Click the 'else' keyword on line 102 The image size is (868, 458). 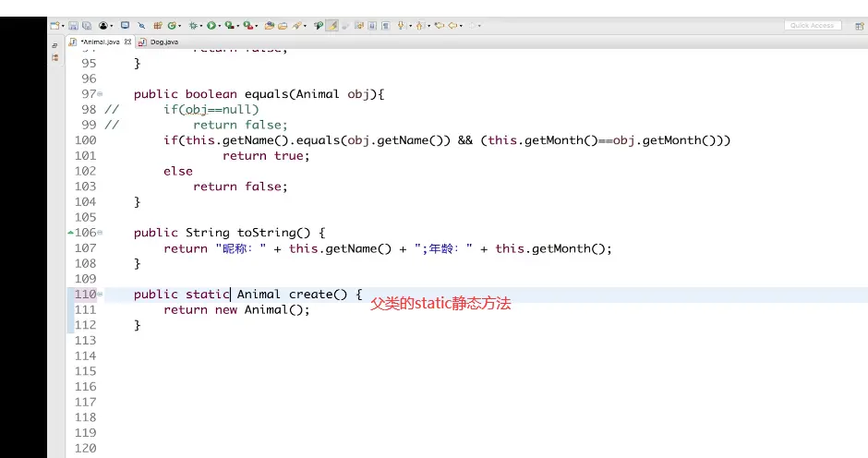[177, 171]
